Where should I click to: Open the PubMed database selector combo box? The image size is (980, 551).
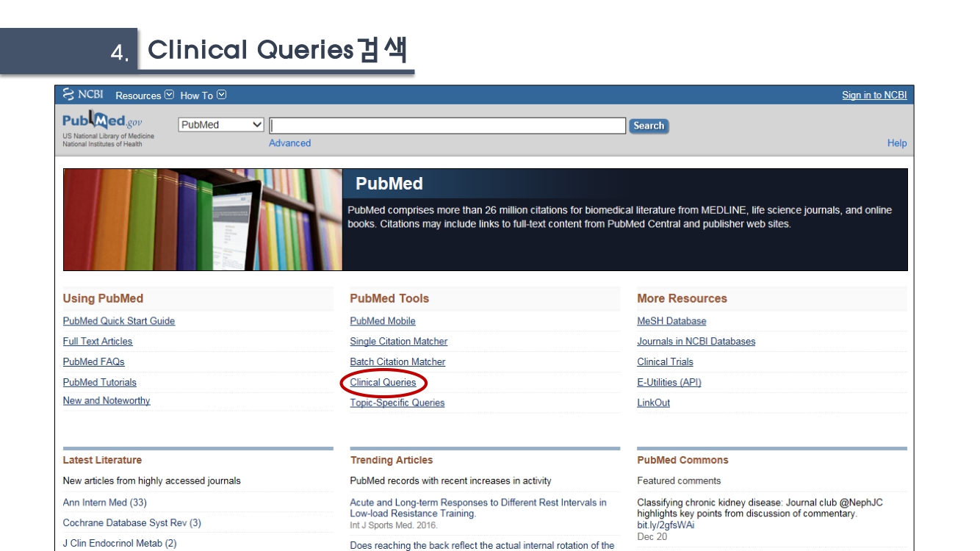pyautogui.click(x=221, y=125)
